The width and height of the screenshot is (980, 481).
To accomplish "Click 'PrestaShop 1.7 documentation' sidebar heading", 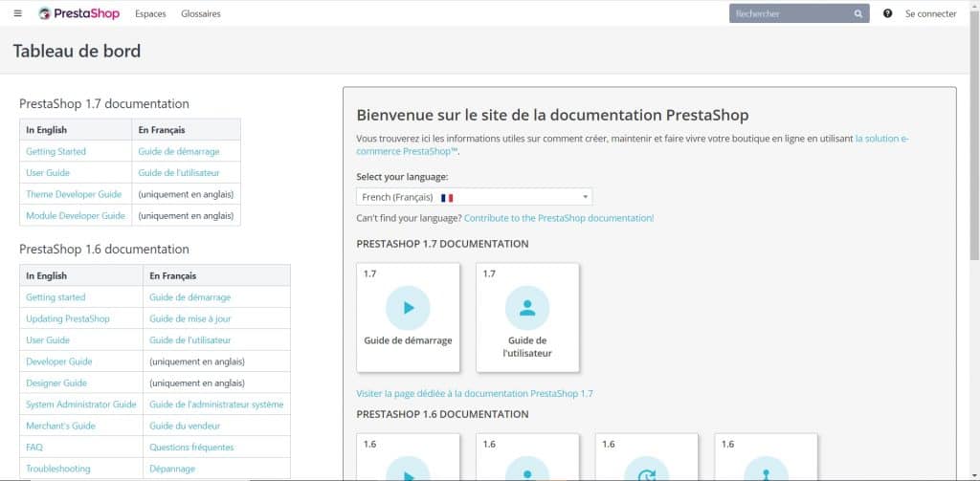I will point(104,103).
